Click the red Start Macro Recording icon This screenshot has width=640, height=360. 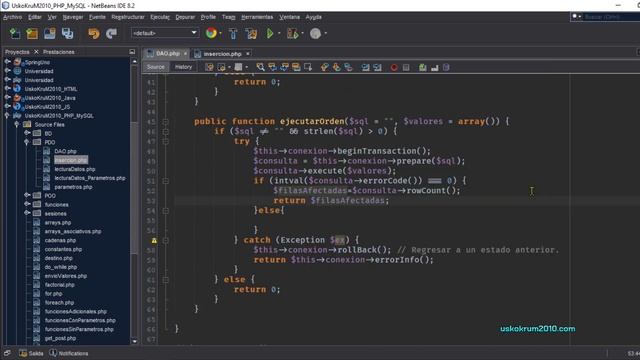point(394,68)
